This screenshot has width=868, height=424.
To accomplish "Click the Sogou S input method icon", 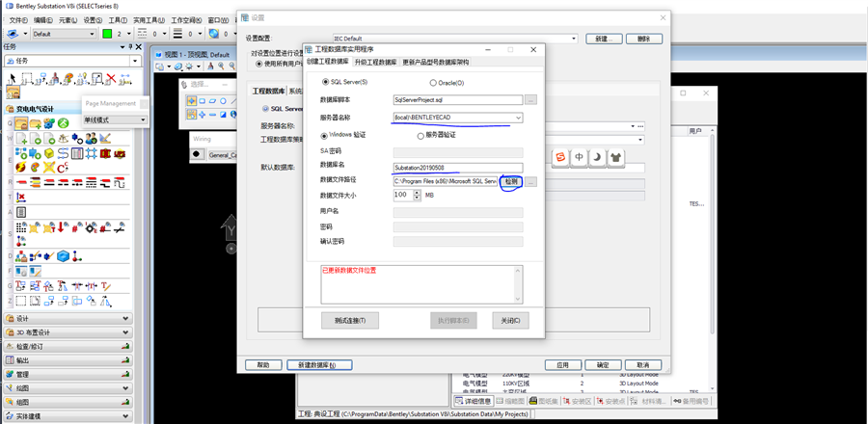I will pyautogui.click(x=560, y=157).
